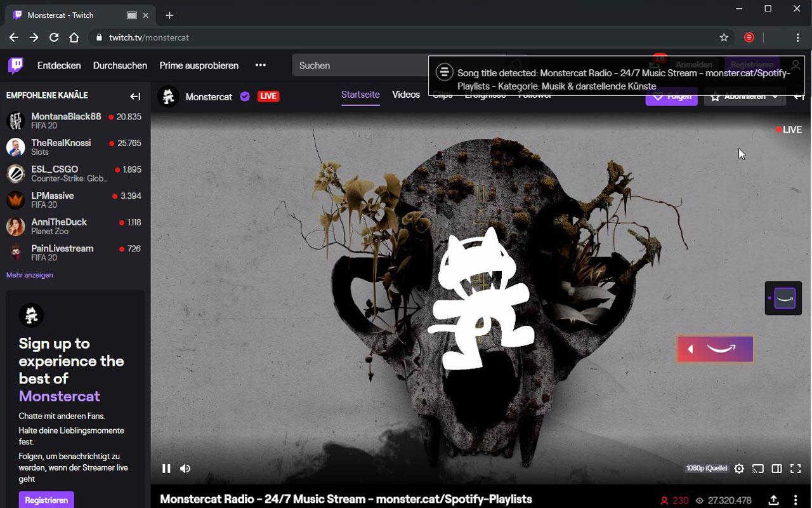Click the share upload icon below the video

[x=773, y=500]
